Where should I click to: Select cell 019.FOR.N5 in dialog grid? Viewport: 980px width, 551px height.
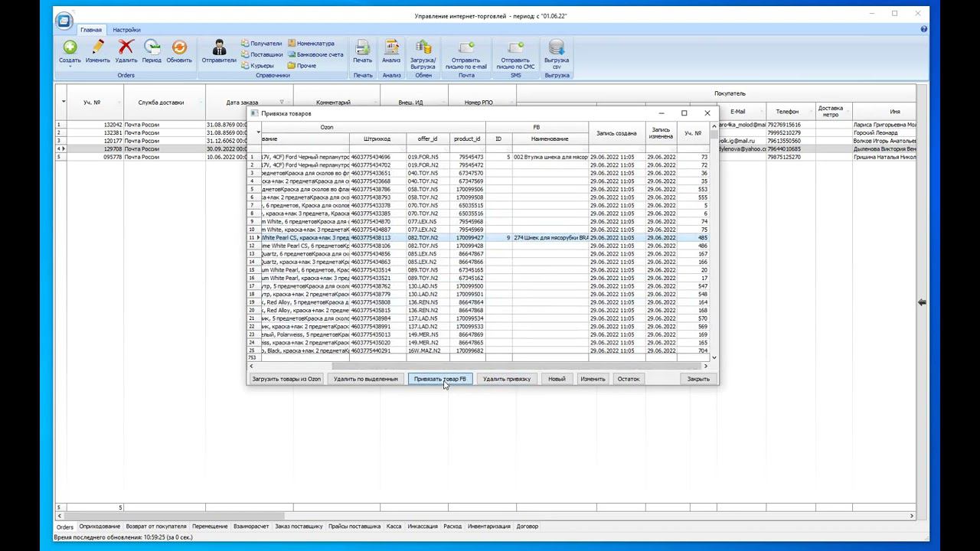pos(428,157)
